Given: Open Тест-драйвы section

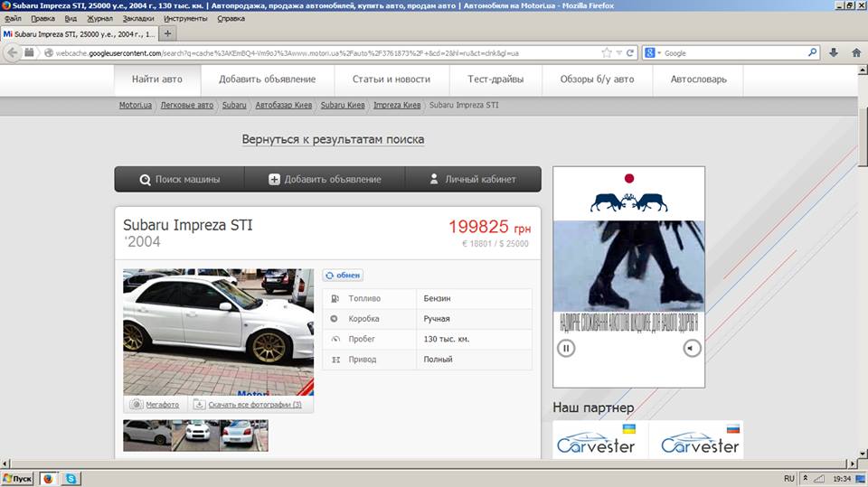Looking at the screenshot, I should click(x=495, y=80).
